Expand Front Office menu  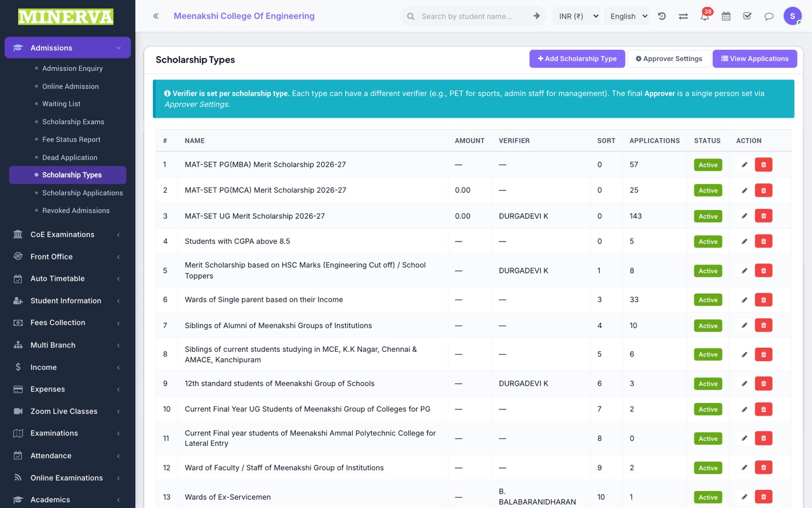coord(68,257)
